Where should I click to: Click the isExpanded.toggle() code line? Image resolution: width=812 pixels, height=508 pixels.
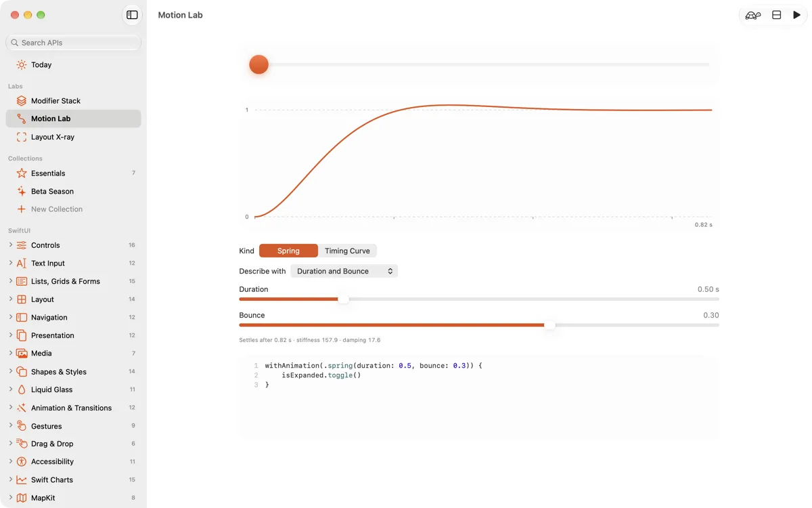tap(321, 375)
